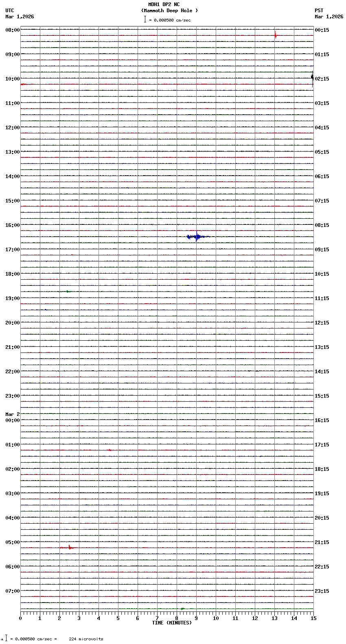Click the 'Mar 2' date change label
Image resolution: width=346 pixels, height=644 pixels.
click(13, 414)
